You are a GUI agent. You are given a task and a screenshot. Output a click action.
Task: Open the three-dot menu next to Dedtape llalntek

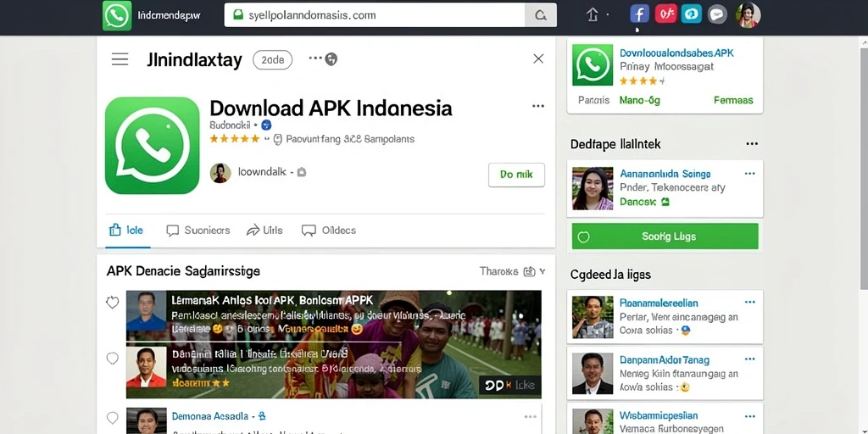[x=752, y=144]
